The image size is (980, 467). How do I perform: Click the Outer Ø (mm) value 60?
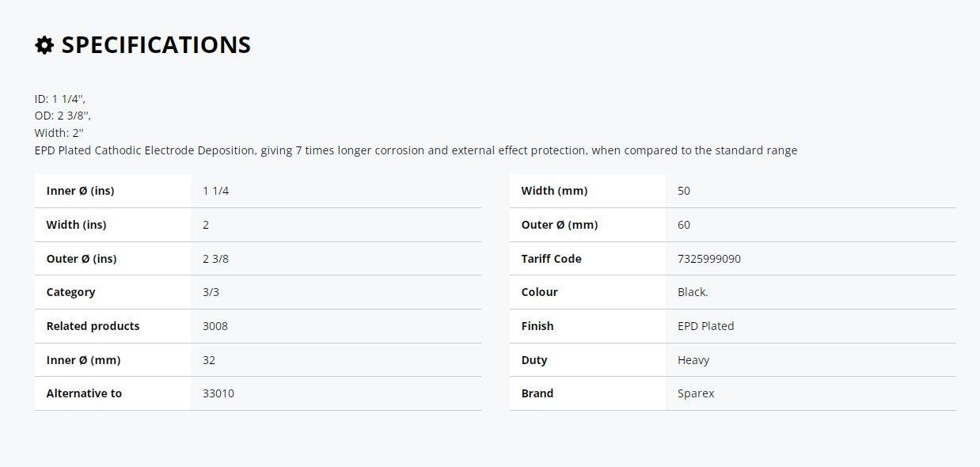click(684, 225)
